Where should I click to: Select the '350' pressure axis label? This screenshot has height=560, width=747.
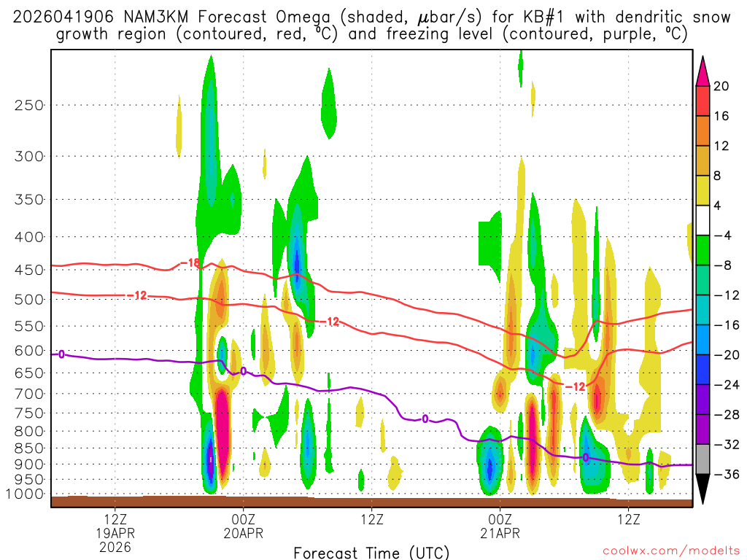click(29, 200)
